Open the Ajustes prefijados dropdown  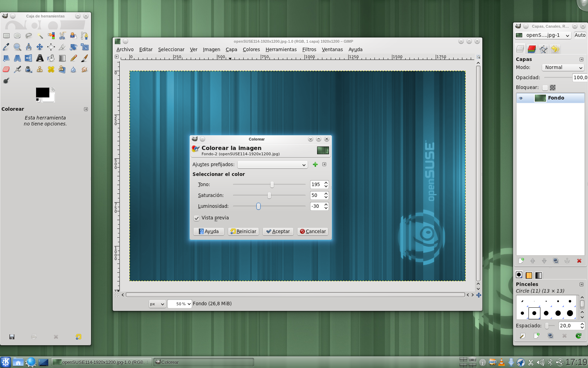(272, 165)
